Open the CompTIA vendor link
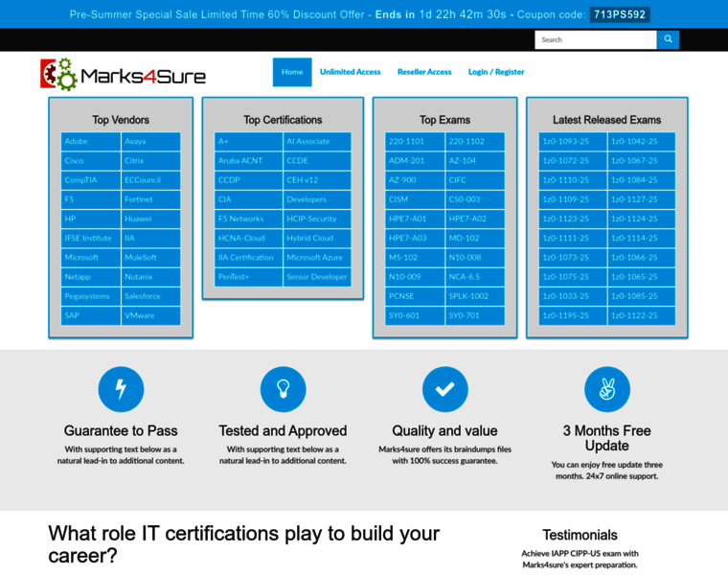Image resolution: width=728 pixels, height=575 pixels. (x=91, y=180)
